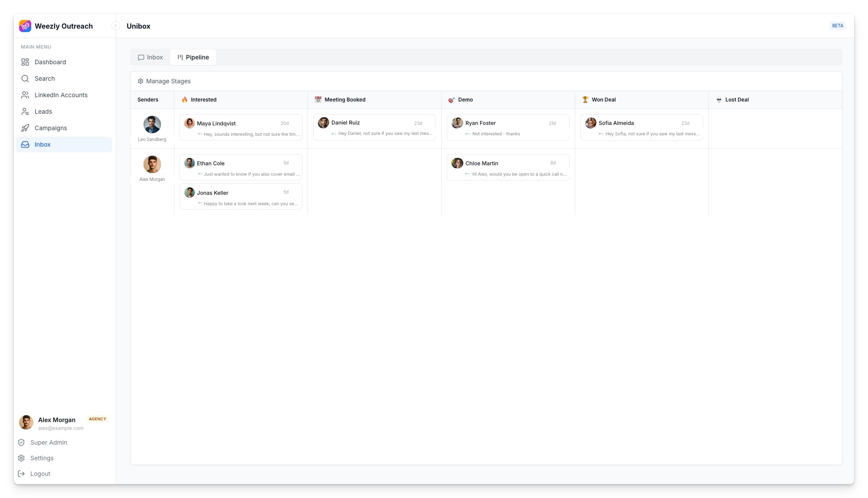Image resolution: width=868 pixels, height=498 pixels.
Task: Click the Campaigns rocket icon
Action: pyautogui.click(x=25, y=128)
